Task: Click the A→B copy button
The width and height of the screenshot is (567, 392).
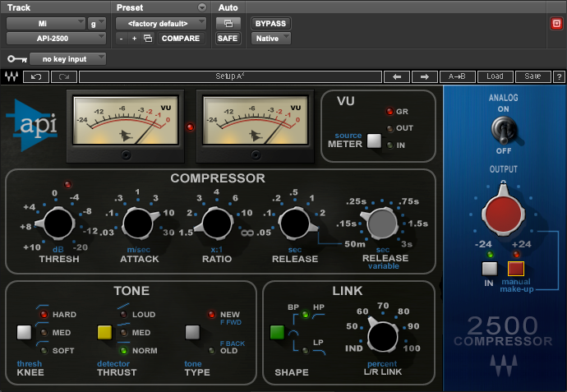Action: click(457, 76)
